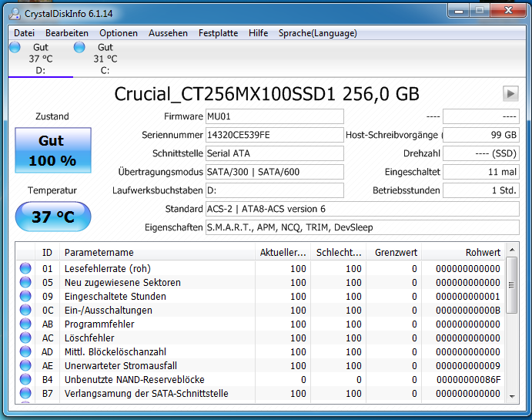Open the Optionen menu
Viewport: 532px width, 420px height.
pos(119,33)
